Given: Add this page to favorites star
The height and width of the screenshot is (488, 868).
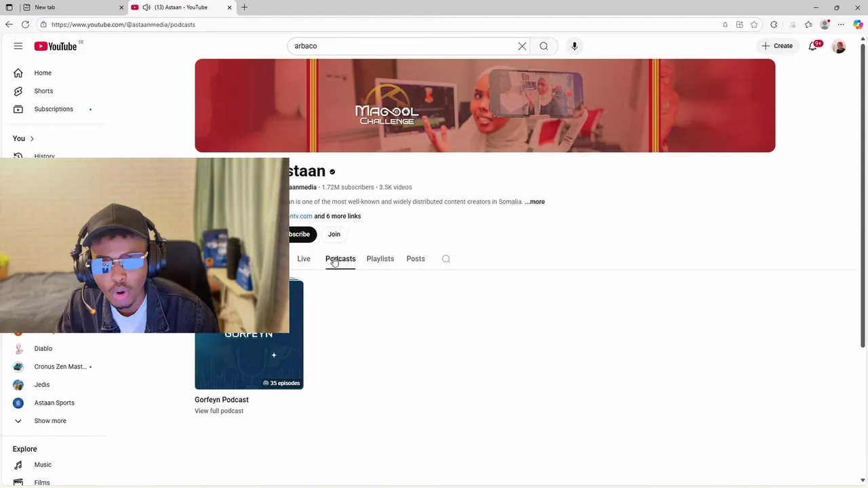Looking at the screenshot, I should pyautogui.click(x=754, y=24).
